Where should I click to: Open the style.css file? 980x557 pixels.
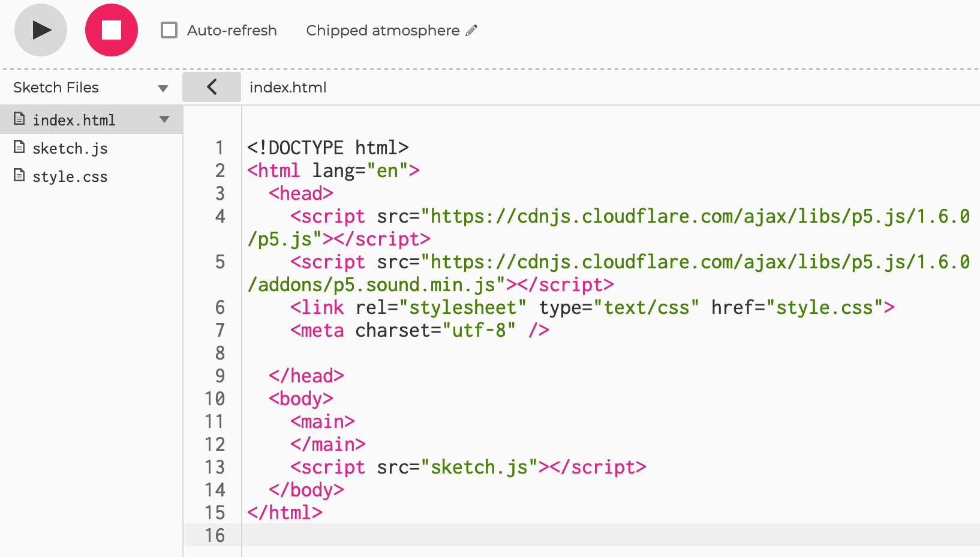[x=70, y=176]
